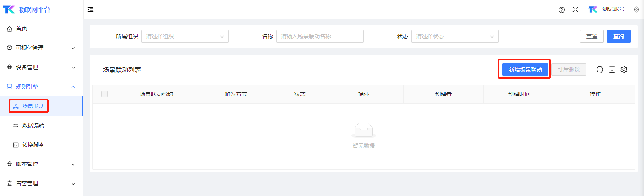Click the 测试账号 account name
Screen dimensions: 644x196
[614, 9]
